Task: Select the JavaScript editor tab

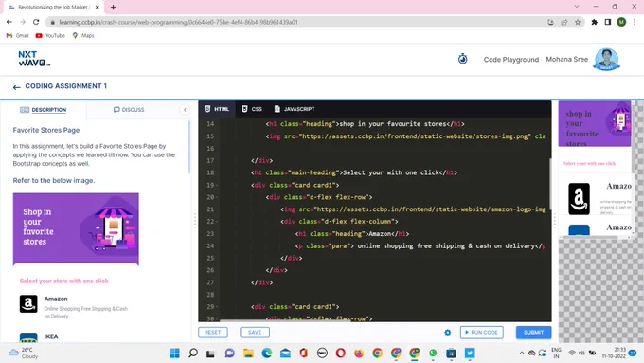Action: pos(295,109)
